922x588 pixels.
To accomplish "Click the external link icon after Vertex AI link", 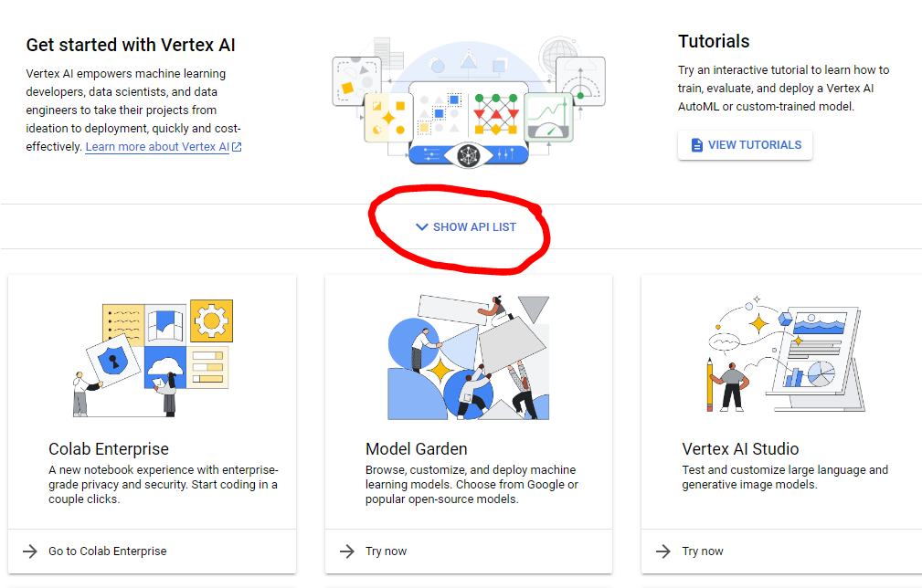I will coord(236,146).
